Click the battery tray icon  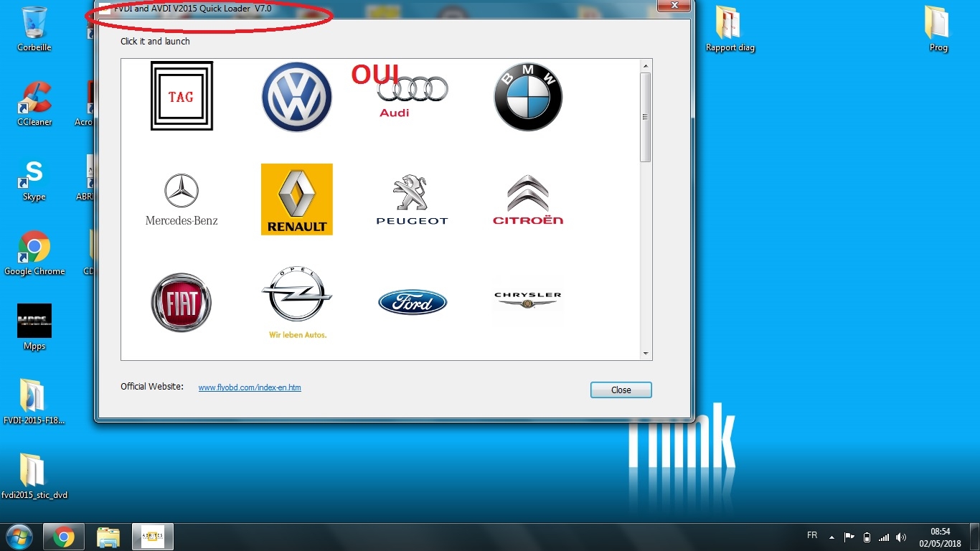pos(867,537)
